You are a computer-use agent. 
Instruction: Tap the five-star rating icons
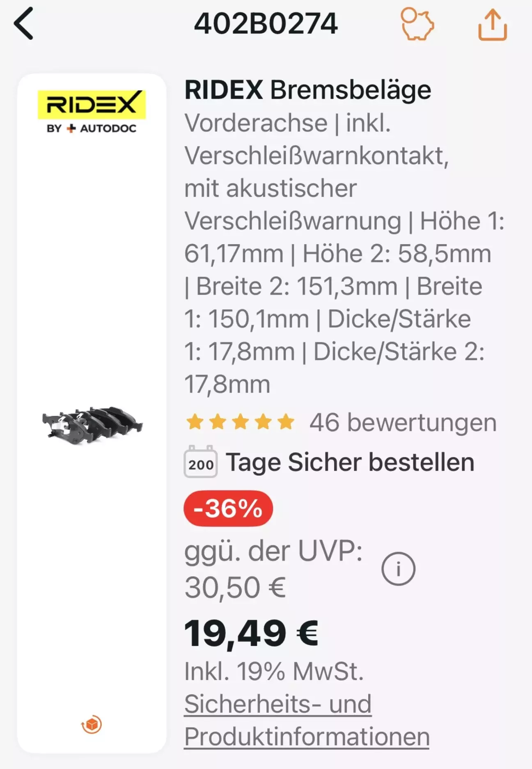click(240, 422)
